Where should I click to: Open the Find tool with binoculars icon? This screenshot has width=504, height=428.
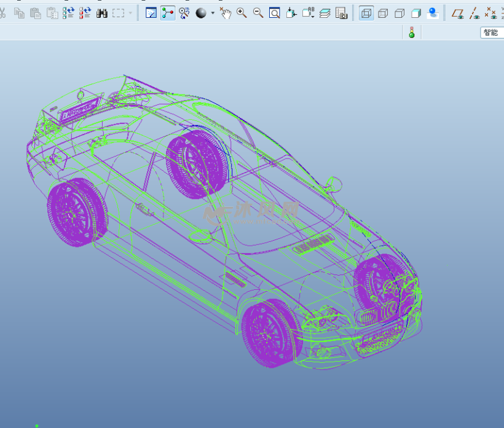point(102,12)
